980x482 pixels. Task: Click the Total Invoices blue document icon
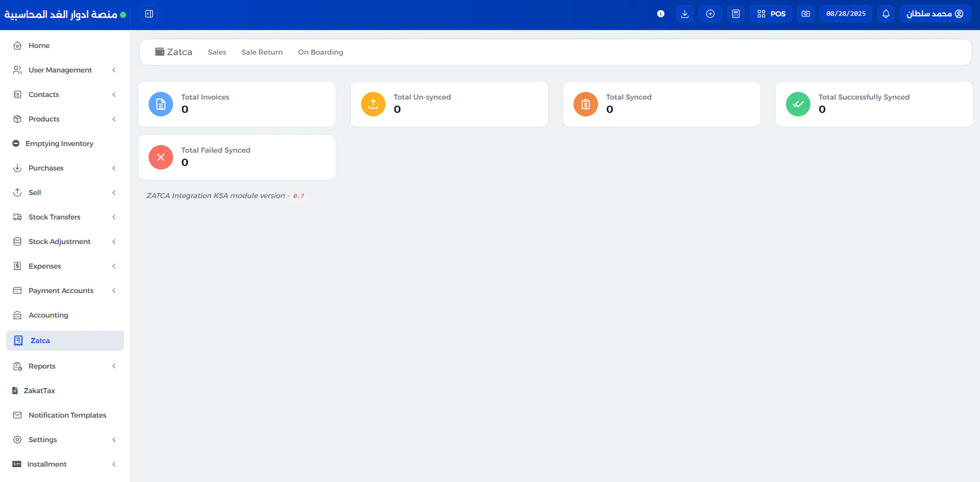pyautogui.click(x=161, y=104)
